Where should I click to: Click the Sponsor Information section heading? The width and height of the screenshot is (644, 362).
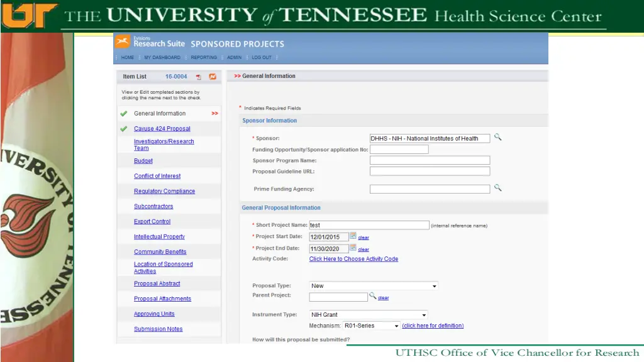(269, 121)
